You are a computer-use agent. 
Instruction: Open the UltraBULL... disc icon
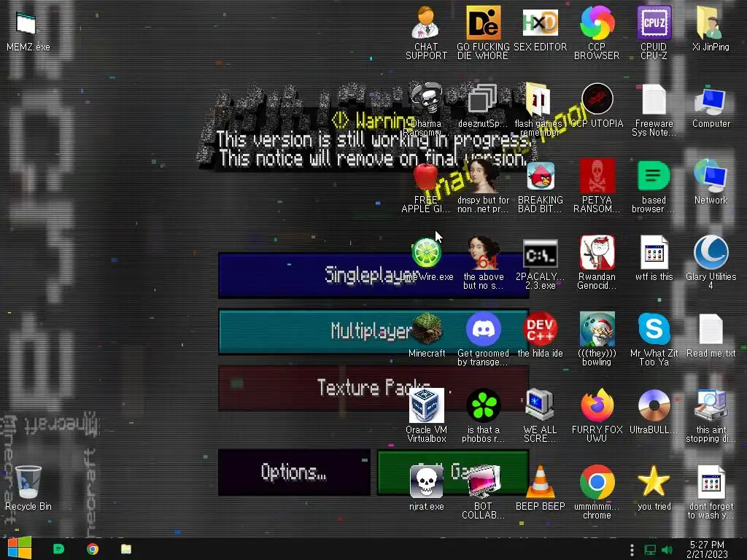654,405
